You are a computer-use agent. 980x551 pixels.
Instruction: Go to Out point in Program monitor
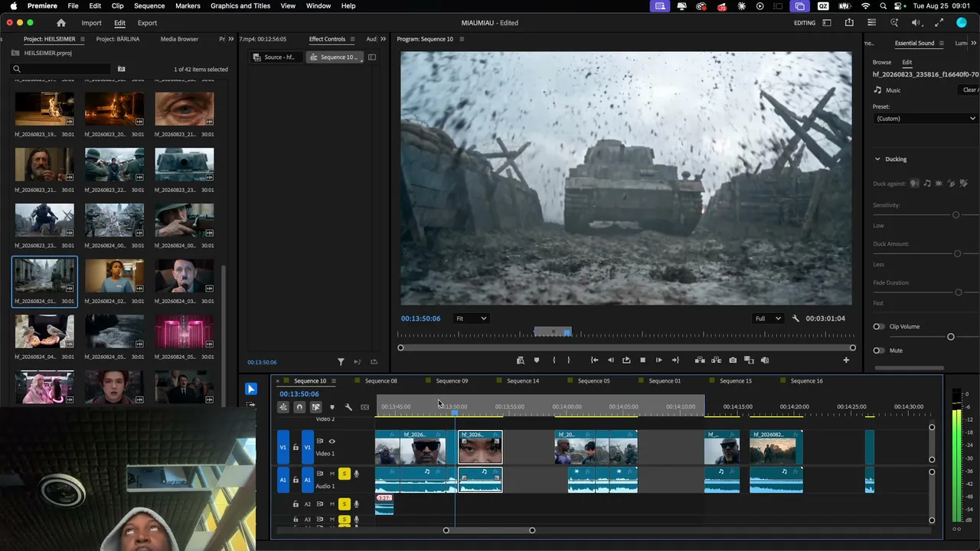(x=675, y=360)
